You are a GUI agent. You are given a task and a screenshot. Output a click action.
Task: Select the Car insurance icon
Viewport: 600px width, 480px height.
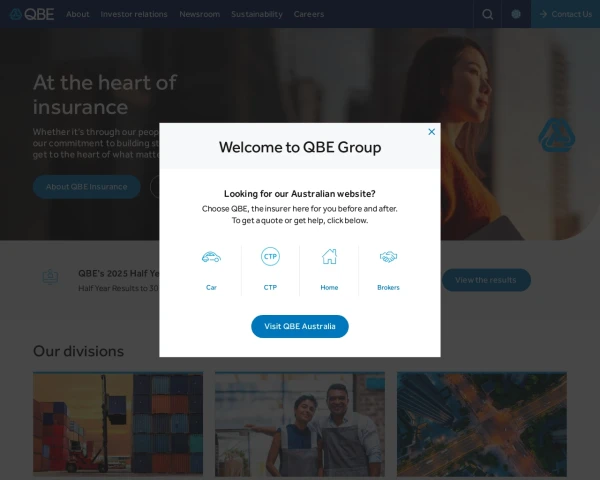pos(211,257)
